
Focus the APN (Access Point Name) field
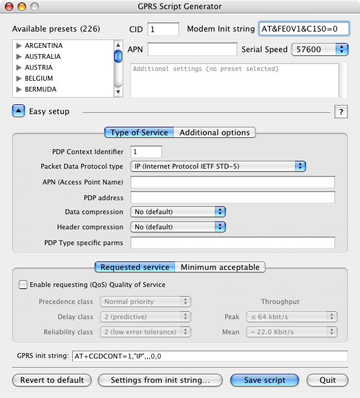click(233, 182)
